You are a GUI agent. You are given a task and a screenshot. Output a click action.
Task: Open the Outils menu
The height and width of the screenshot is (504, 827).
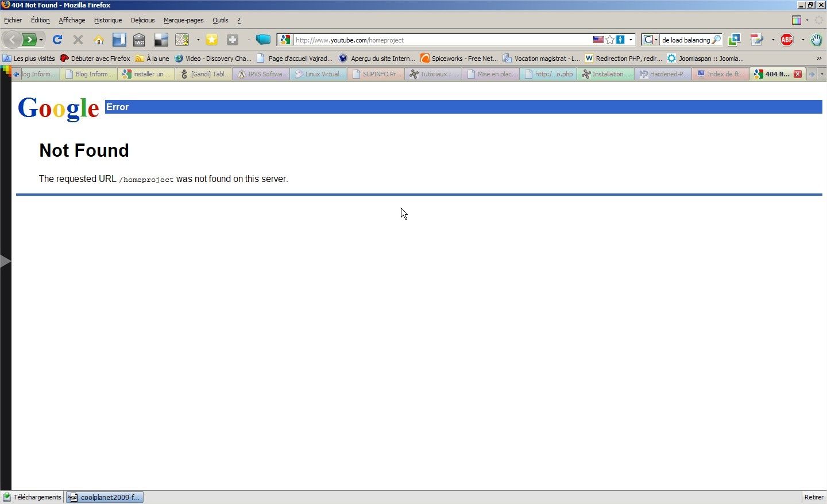220,20
